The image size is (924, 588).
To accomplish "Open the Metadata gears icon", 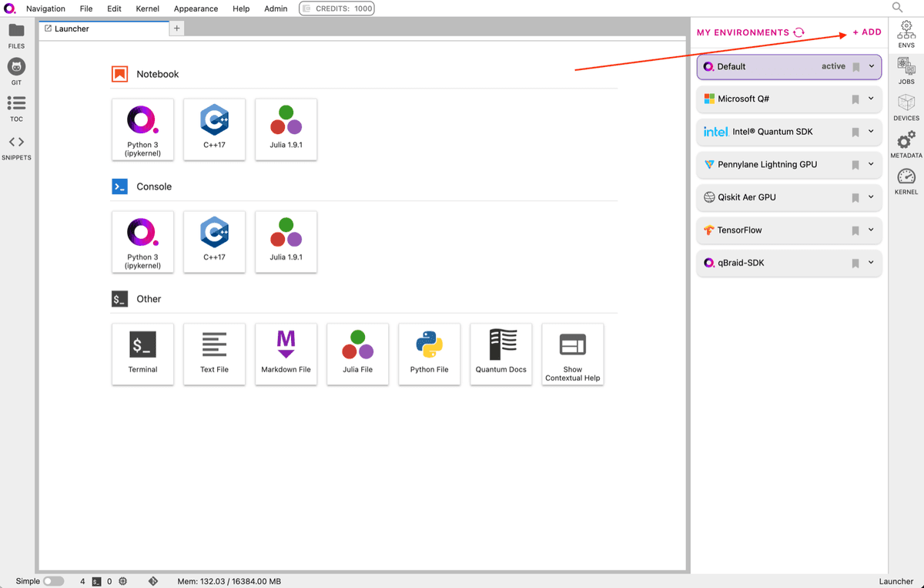I will 906,144.
